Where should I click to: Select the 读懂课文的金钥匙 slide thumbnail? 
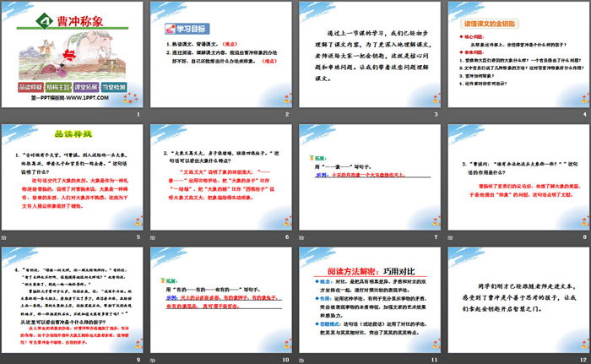518,55
